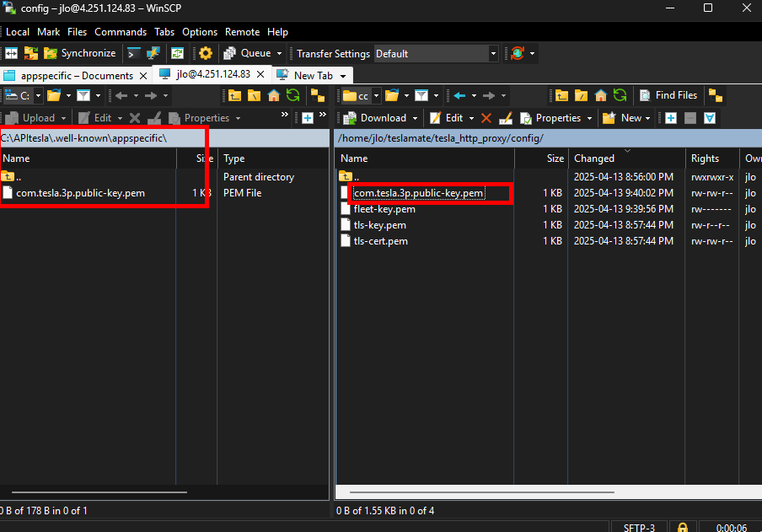Click the Synchronize button
Screen dimensions: 762x532
click(80, 53)
